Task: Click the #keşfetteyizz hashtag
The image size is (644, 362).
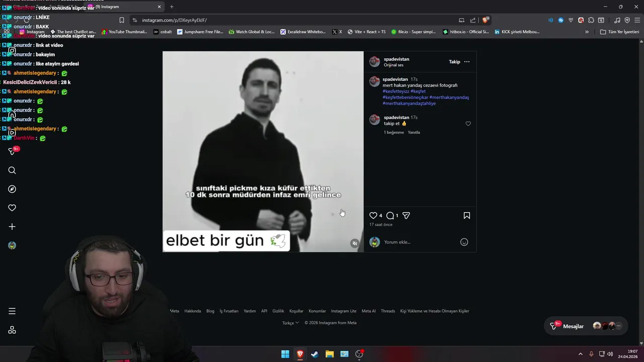Action: point(396,92)
